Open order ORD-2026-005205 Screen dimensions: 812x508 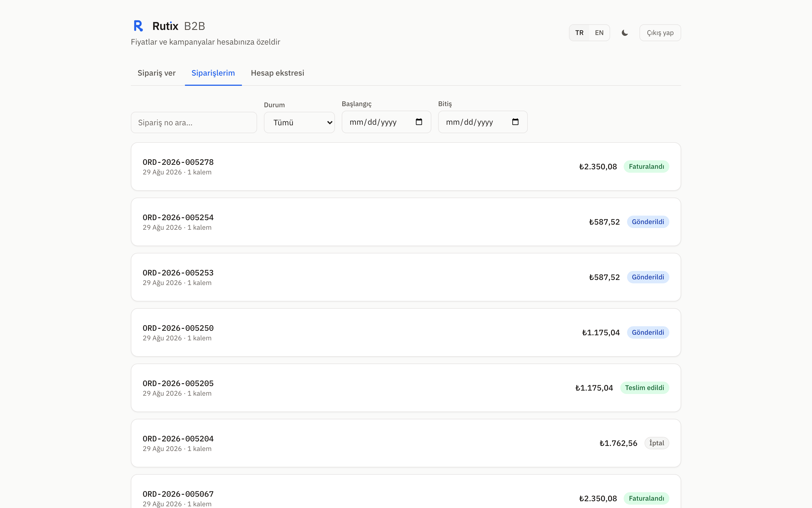[406, 388]
